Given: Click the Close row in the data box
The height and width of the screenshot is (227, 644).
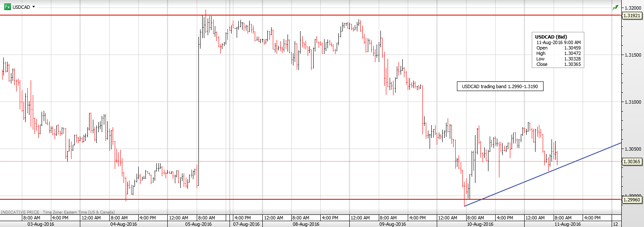Looking at the screenshot, I should pyautogui.click(x=559, y=64).
